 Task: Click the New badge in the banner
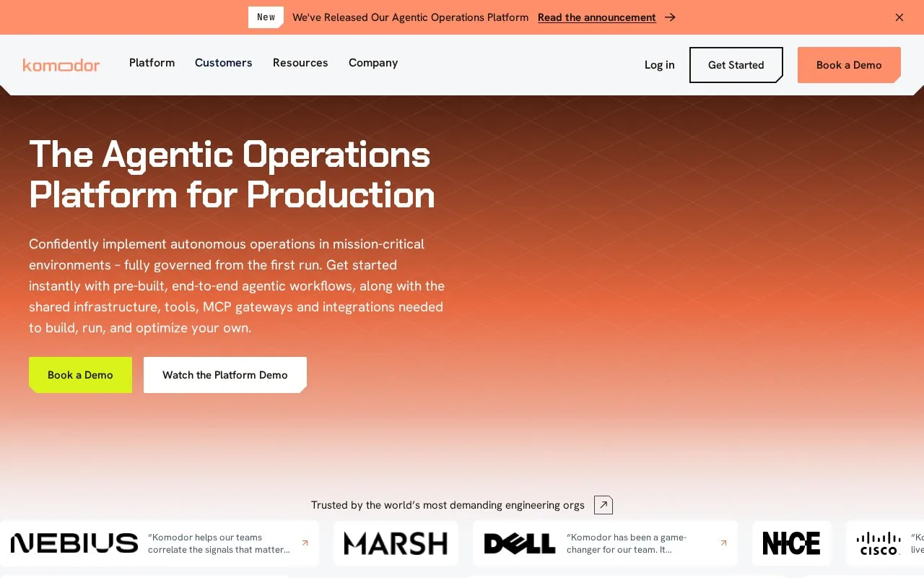[266, 17]
